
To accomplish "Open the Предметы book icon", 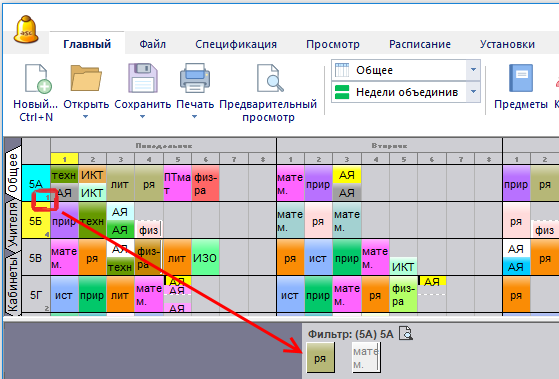I will click(520, 78).
